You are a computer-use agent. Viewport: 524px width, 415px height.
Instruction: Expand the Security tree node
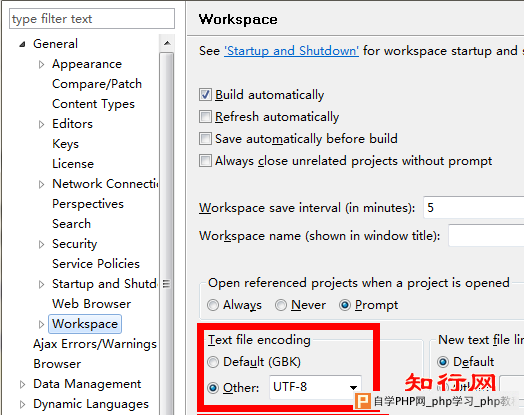[41, 244]
